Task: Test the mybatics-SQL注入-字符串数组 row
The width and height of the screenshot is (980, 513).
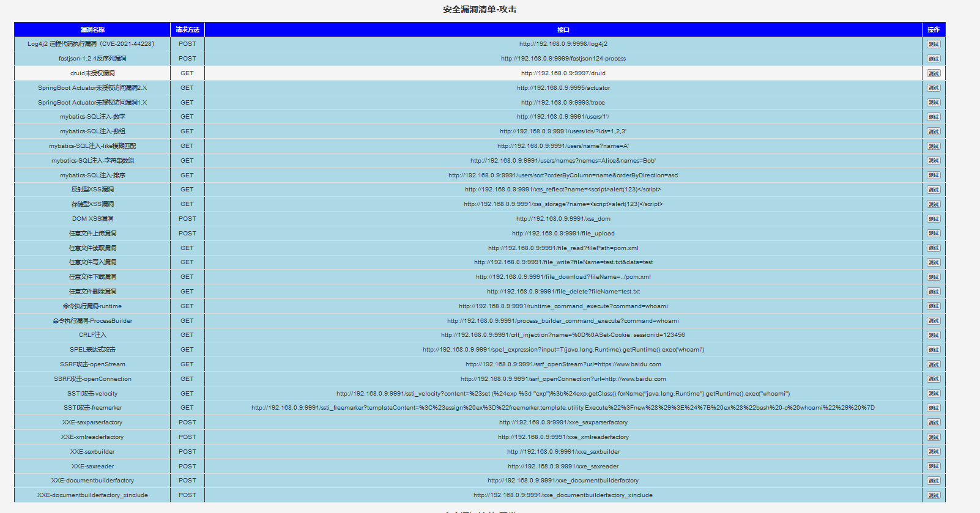Action: pyautogui.click(x=934, y=161)
